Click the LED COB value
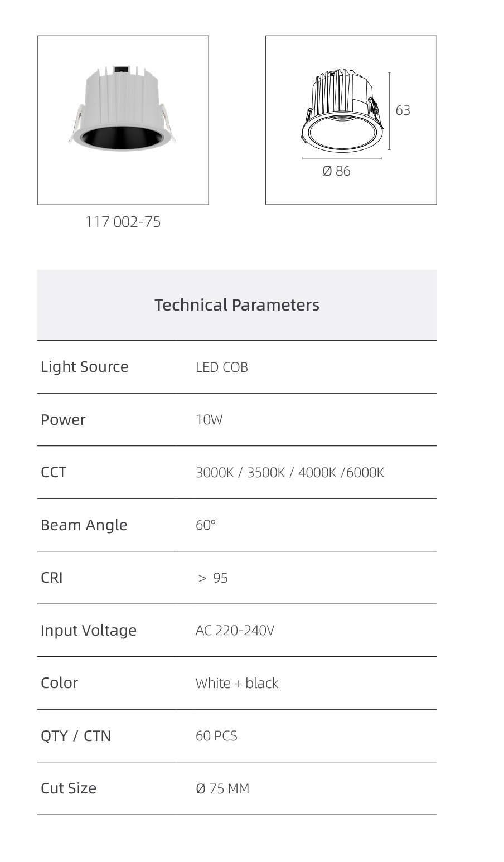 click(x=221, y=367)
